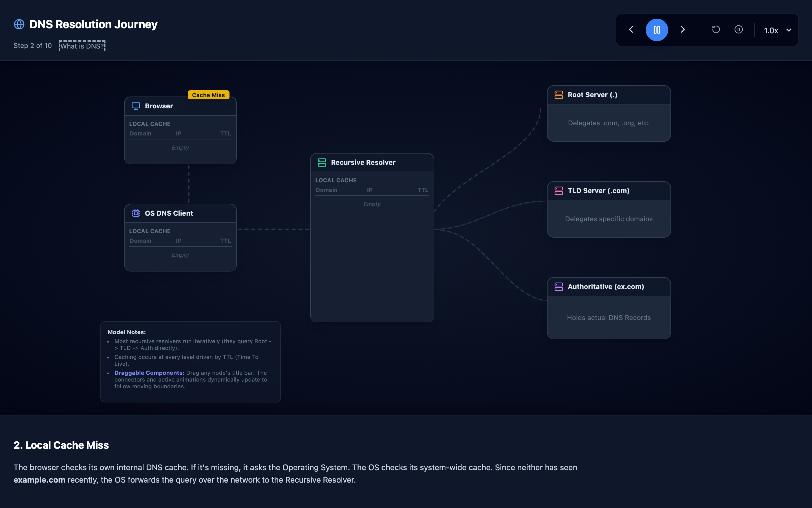
Task: Click the Step 2 of 10 label
Action: [x=32, y=46]
